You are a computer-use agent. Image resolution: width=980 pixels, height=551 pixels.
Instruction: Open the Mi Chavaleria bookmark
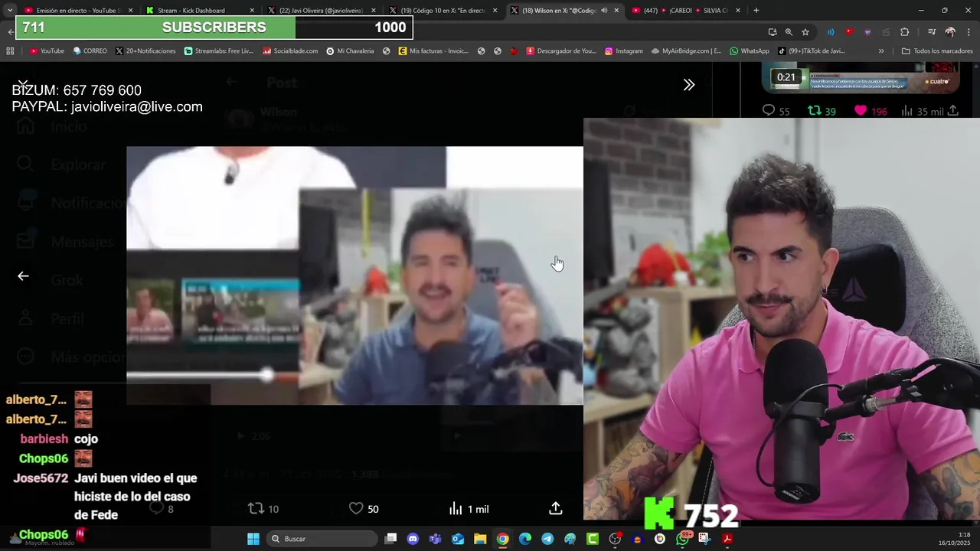350,51
